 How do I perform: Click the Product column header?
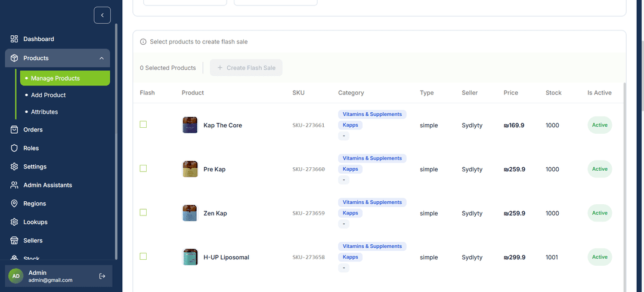(193, 93)
